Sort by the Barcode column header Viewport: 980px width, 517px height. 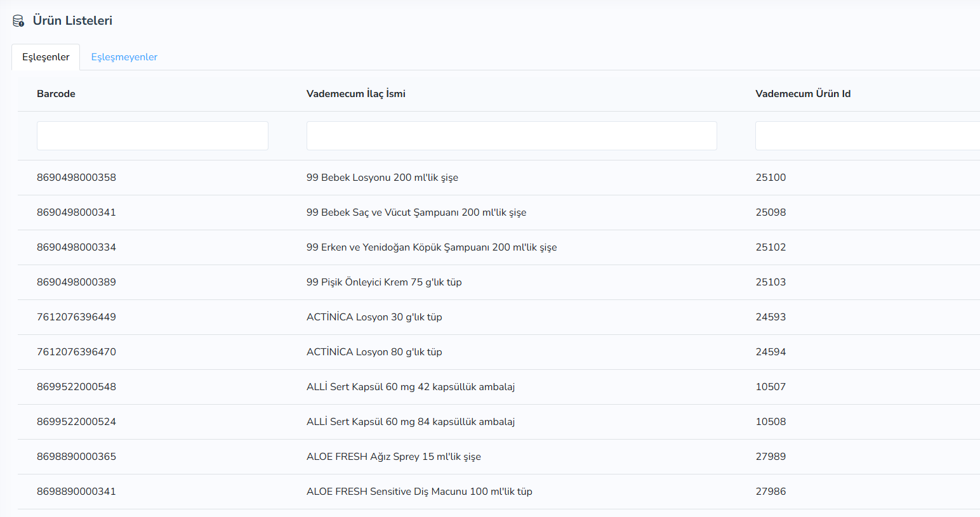[x=56, y=94]
